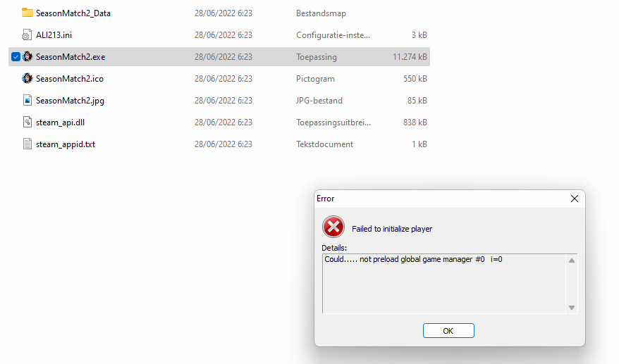The image size is (619, 364).
Task: Click the steam_appid.txt text document icon
Action: pos(27,144)
